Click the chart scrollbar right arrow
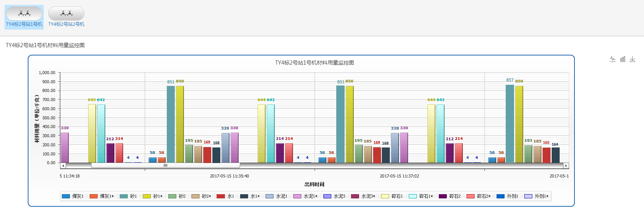The height and width of the screenshot is (217, 644). click(x=566, y=166)
